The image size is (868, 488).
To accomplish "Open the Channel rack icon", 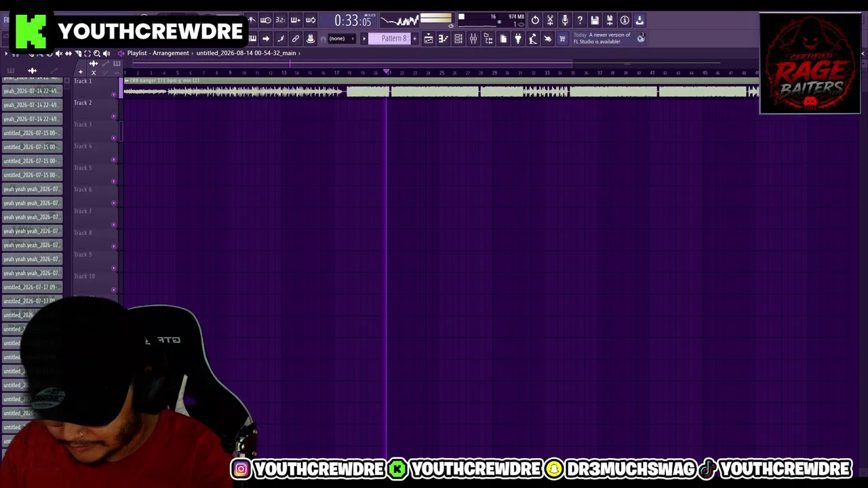I will point(458,39).
